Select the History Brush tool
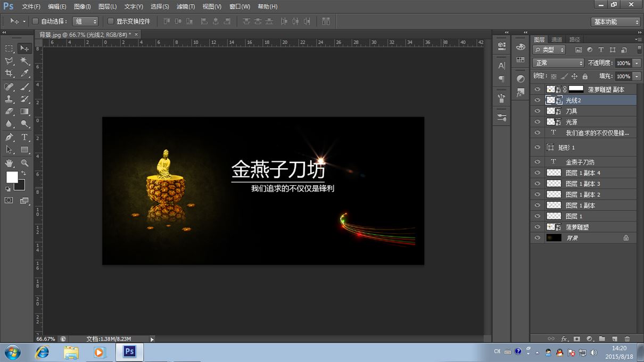The image size is (644, 362). 24,99
